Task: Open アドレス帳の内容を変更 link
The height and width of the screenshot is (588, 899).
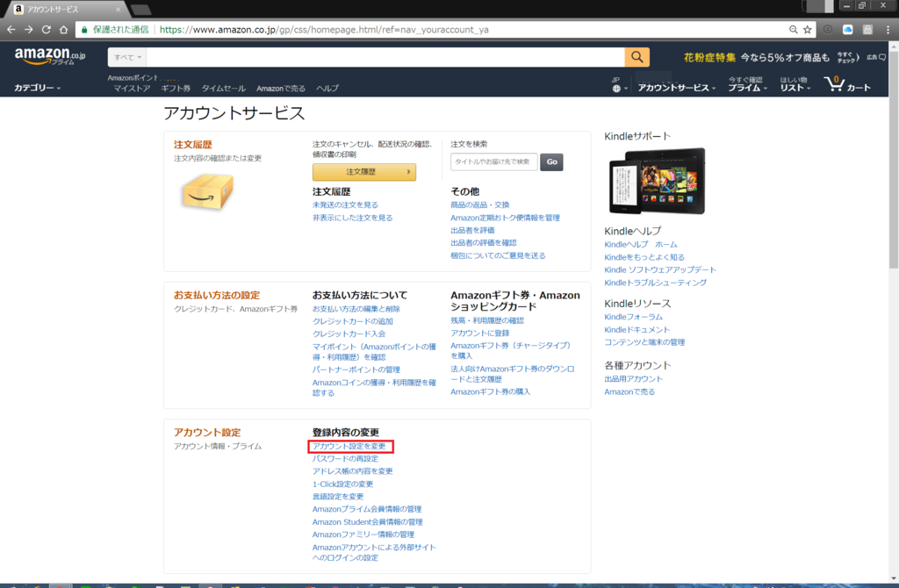Action: 353,471
